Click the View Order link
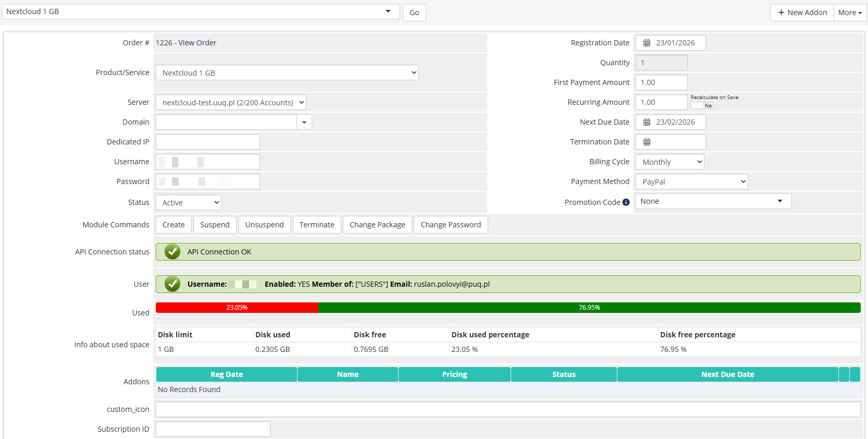The height and width of the screenshot is (439, 868). [x=197, y=43]
